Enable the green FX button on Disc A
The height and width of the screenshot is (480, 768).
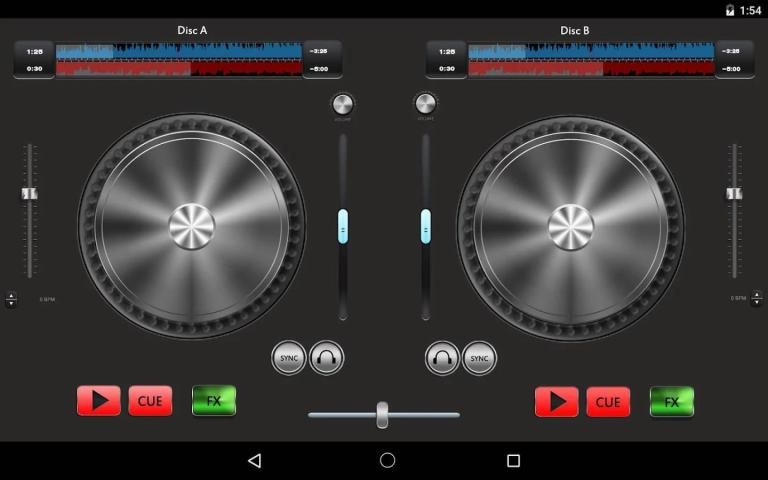[214, 401]
